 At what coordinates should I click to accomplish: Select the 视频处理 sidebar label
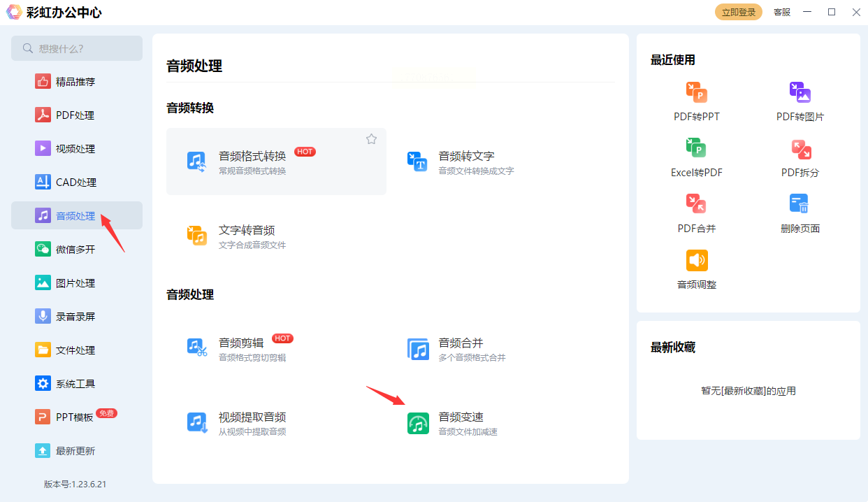pyautogui.click(x=75, y=149)
